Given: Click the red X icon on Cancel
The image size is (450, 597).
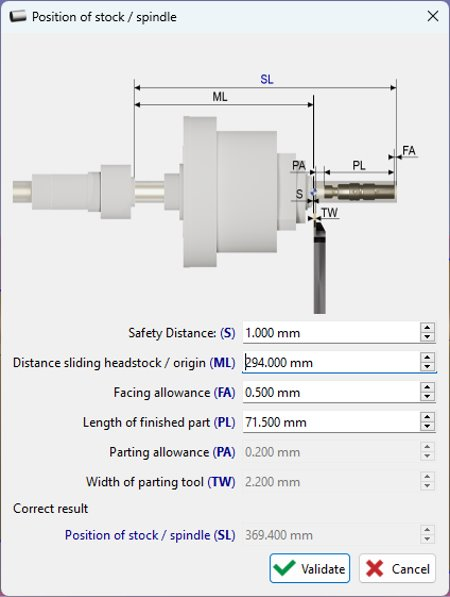Looking at the screenshot, I should click(x=375, y=568).
